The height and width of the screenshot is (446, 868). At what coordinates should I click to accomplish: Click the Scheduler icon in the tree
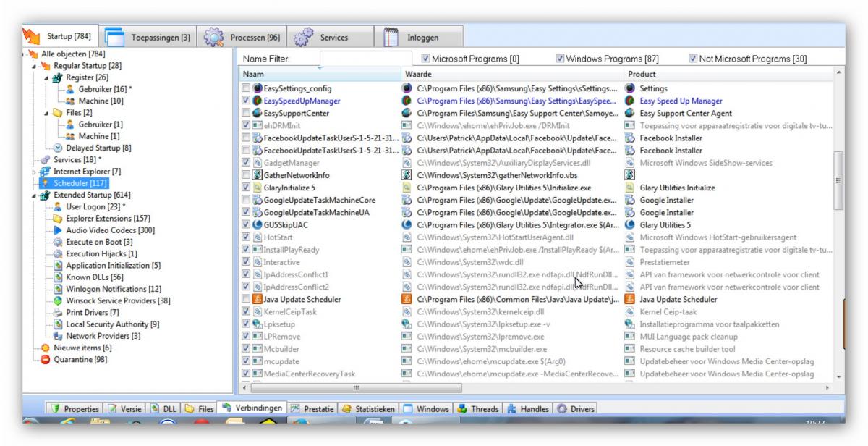(x=46, y=183)
